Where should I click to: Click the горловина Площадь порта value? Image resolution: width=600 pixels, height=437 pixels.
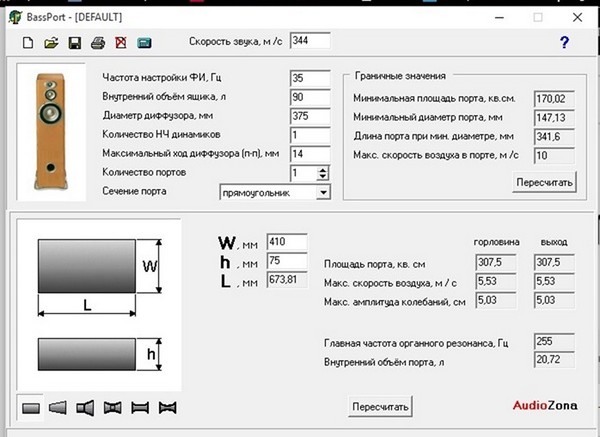(x=496, y=263)
